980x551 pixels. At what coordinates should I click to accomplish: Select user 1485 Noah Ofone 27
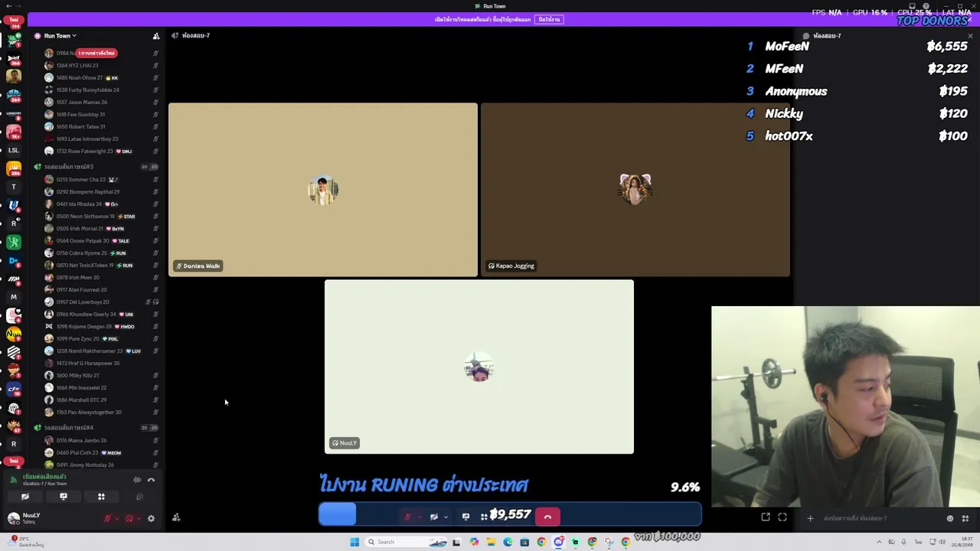point(101,77)
